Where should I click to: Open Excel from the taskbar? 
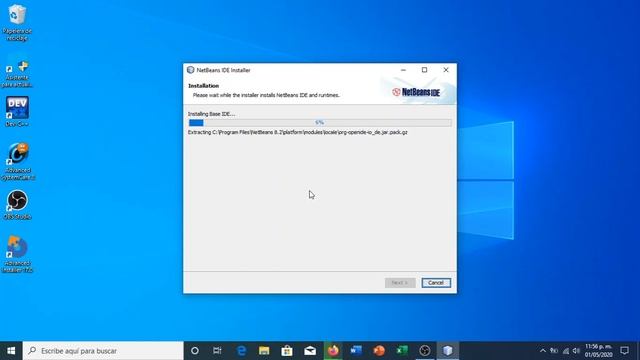[402, 351]
